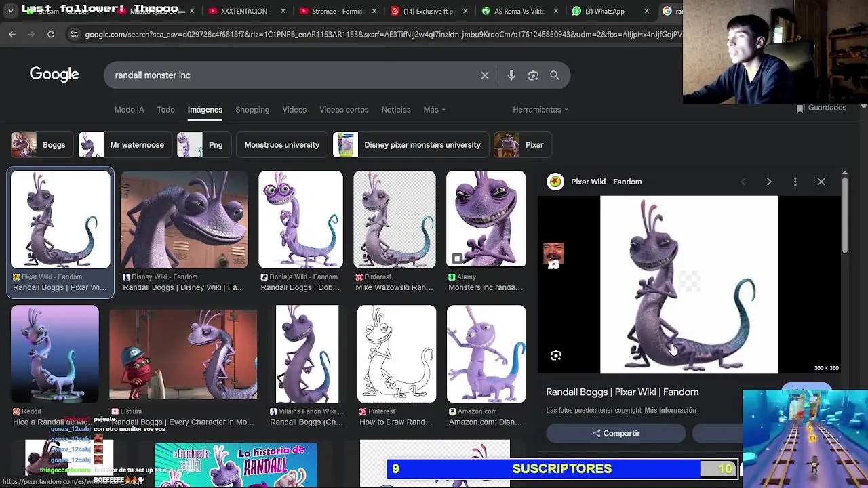The width and height of the screenshot is (868, 488).
Task: Open Reddit Randall figure thumbnail
Action: 55,354
